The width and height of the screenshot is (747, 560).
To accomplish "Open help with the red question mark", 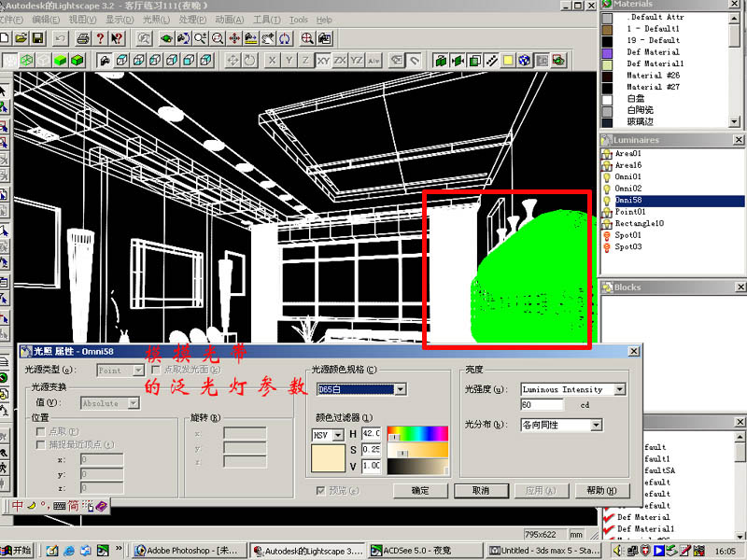I will click(100, 38).
